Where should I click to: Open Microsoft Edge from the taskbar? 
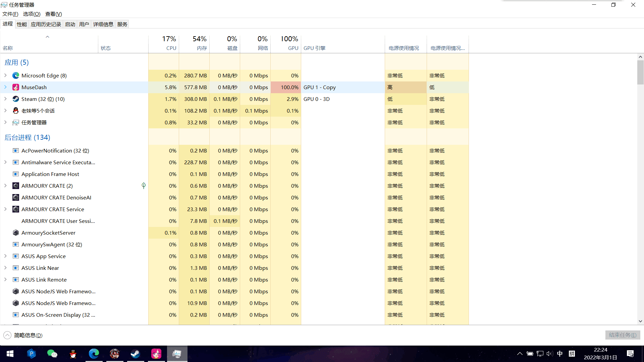(94, 354)
